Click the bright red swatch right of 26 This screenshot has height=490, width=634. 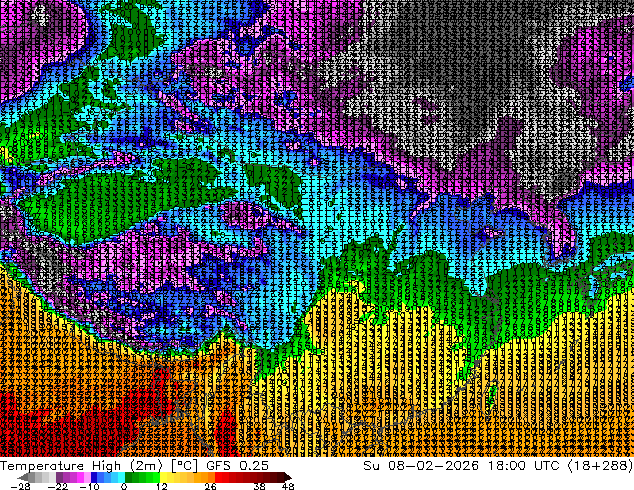click(218, 477)
